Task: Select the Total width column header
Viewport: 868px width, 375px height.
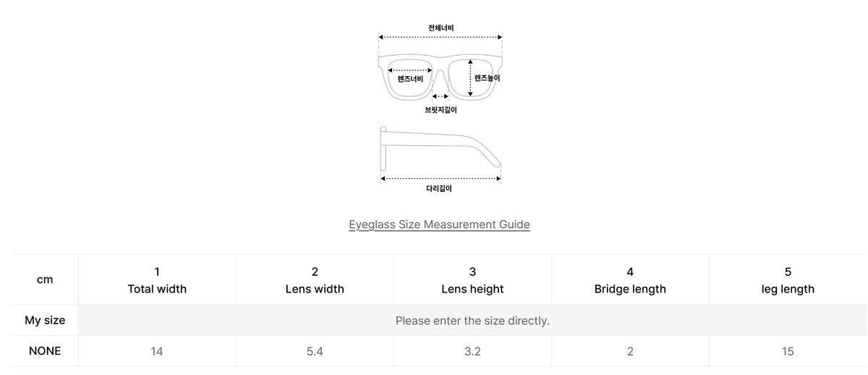Action: click(x=157, y=280)
